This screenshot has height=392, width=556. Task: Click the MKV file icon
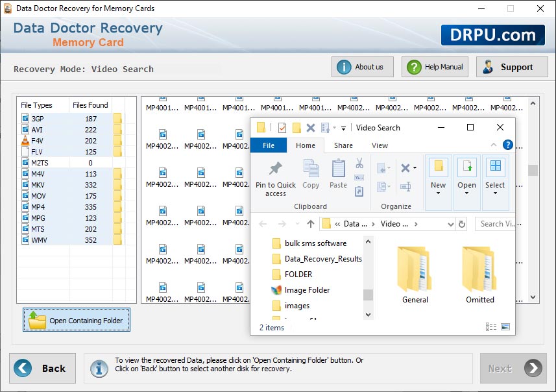25,185
